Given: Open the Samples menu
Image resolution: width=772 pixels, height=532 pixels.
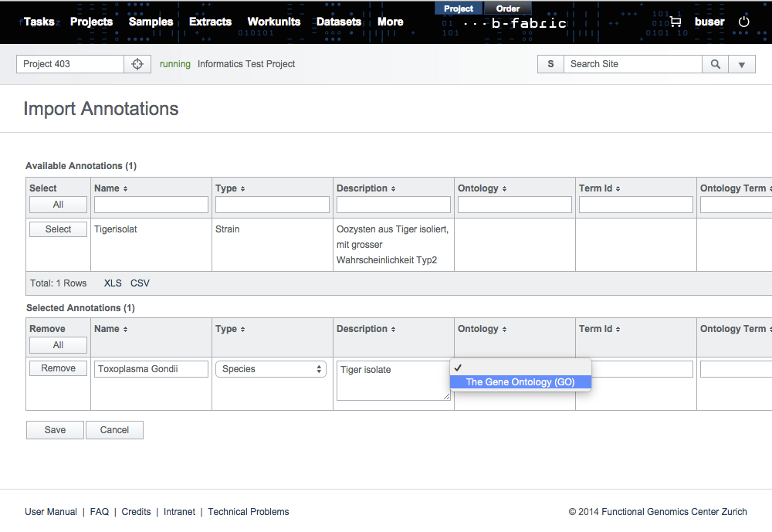Looking at the screenshot, I should (151, 22).
